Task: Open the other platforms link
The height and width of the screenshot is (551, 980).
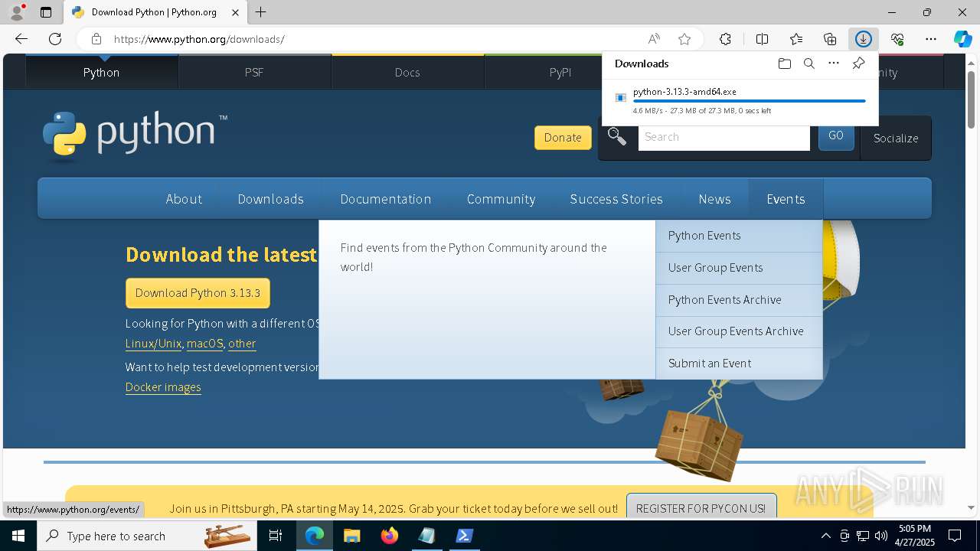Action: pyautogui.click(x=242, y=344)
